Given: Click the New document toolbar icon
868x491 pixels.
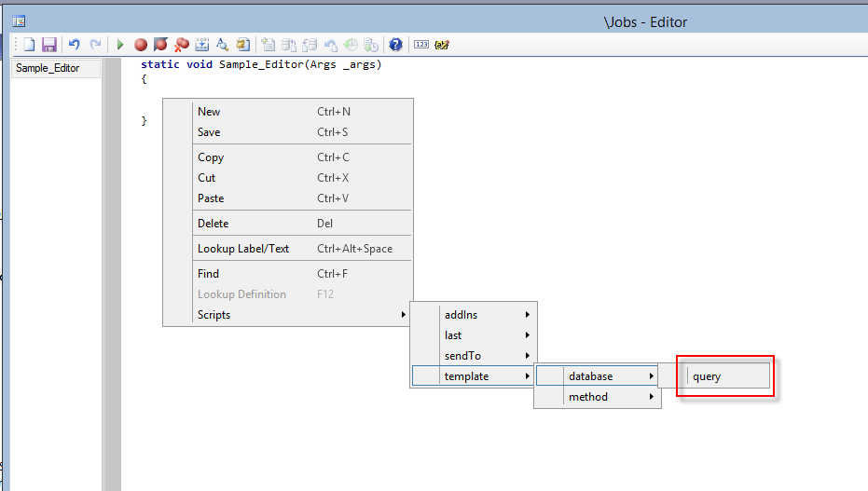Looking at the screenshot, I should (x=29, y=45).
